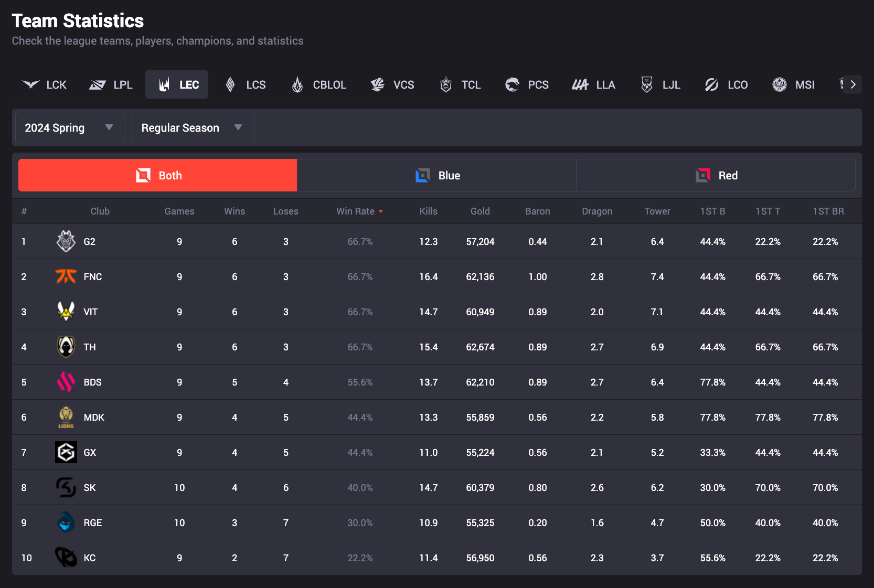Image resolution: width=874 pixels, height=588 pixels.
Task: Switch to the CBLOL league tab
Action: coord(319,84)
